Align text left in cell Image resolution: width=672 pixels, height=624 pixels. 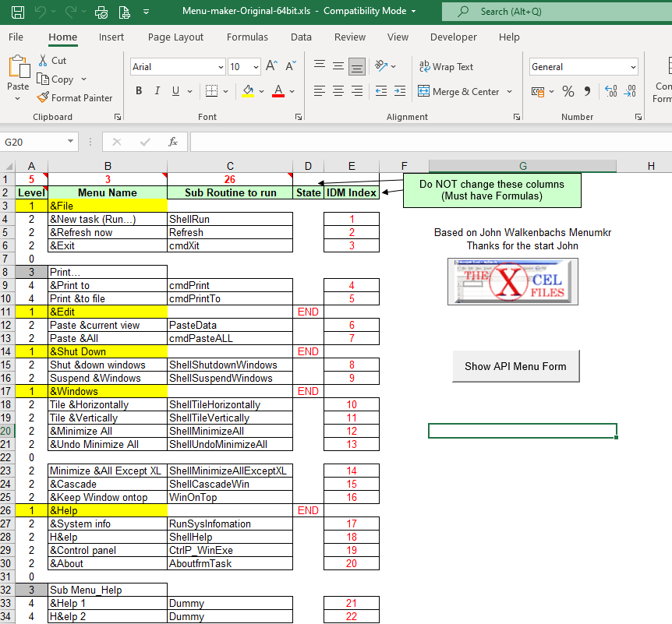(x=320, y=91)
